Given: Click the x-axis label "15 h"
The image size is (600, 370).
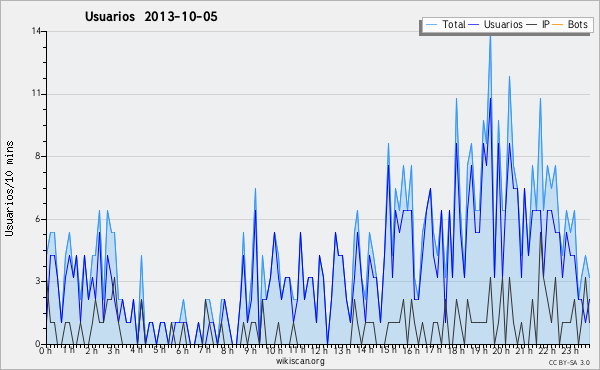Looking at the screenshot, I should click(388, 350).
